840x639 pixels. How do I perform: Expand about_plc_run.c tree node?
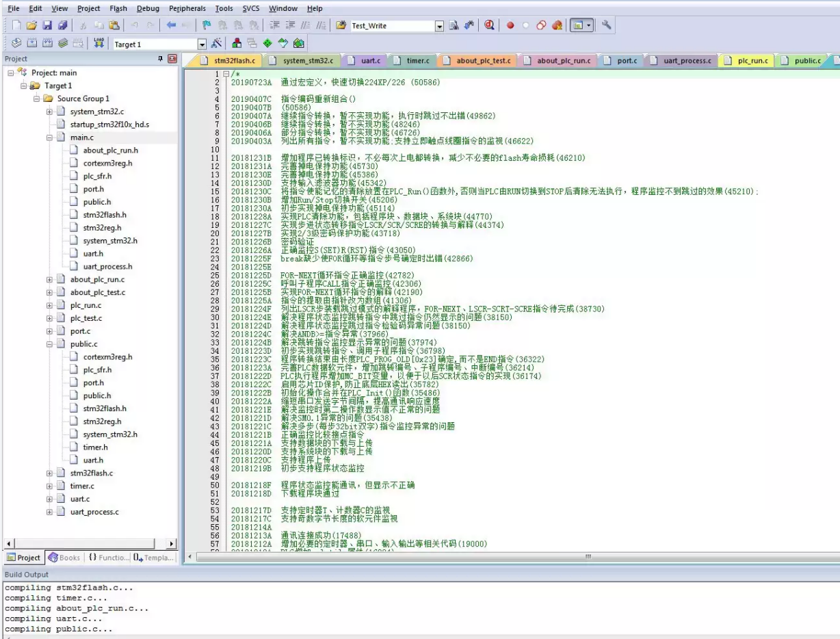click(50, 279)
